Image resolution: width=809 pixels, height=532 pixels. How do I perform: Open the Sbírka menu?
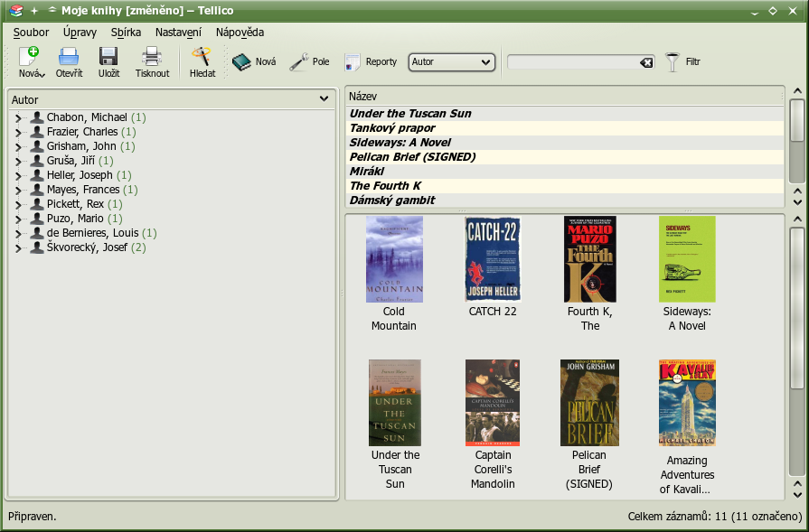(x=126, y=33)
